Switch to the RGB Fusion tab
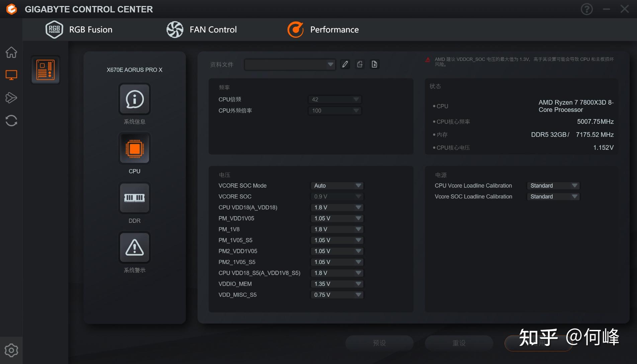Screen dimensions: 637x364 pos(79,29)
